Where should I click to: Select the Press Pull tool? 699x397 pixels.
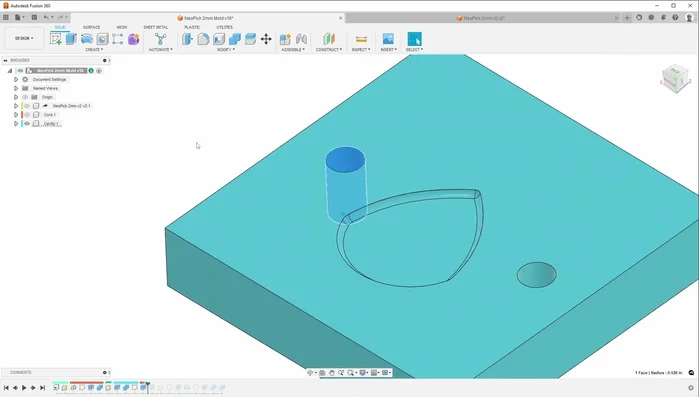187,39
